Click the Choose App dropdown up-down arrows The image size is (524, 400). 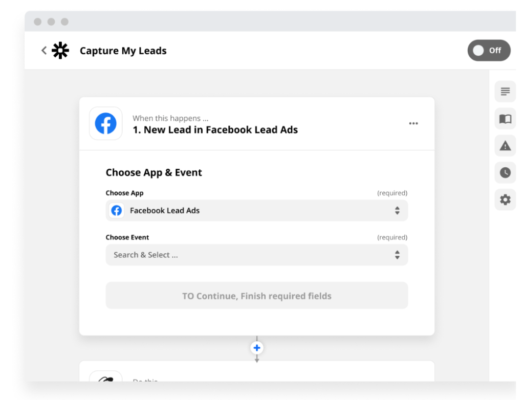click(x=397, y=211)
